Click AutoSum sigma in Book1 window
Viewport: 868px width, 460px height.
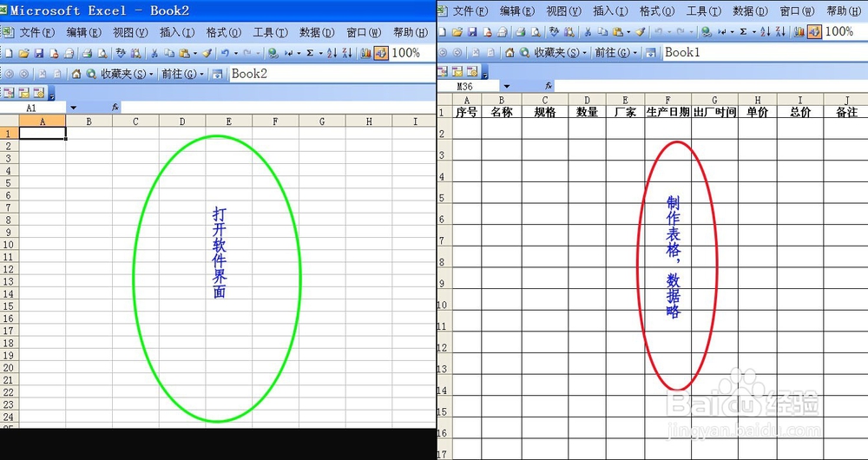[744, 32]
